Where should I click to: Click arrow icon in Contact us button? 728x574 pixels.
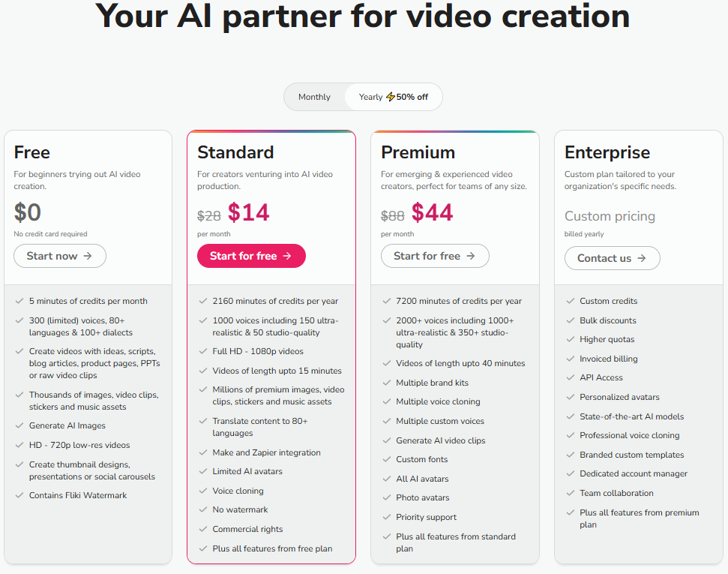[x=642, y=258]
